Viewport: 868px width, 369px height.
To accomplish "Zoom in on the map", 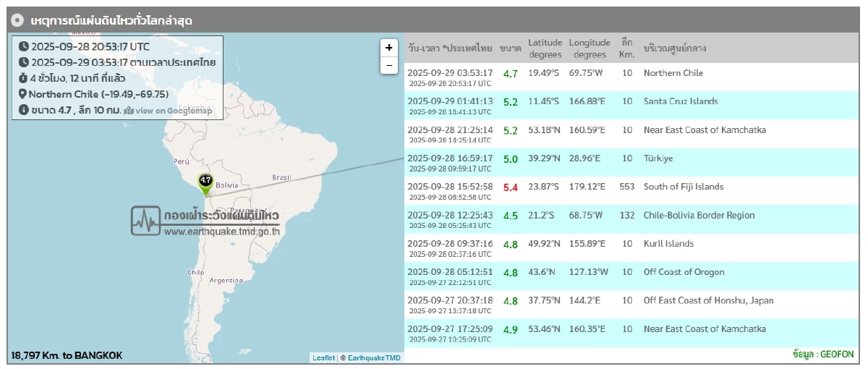I will click(x=389, y=48).
